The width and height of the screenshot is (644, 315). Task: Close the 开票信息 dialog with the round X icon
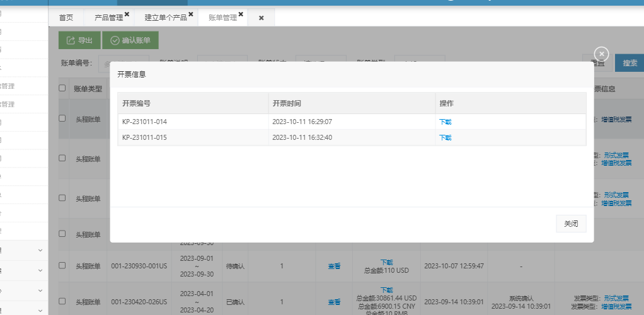click(601, 54)
